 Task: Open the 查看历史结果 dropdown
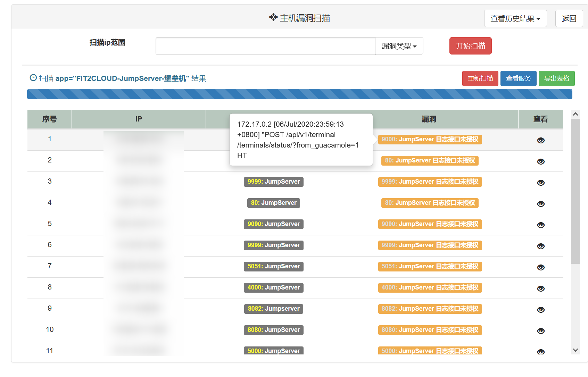click(515, 18)
